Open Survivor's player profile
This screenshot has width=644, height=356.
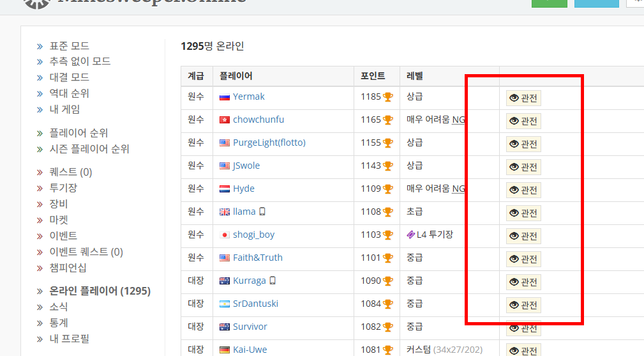(250, 327)
